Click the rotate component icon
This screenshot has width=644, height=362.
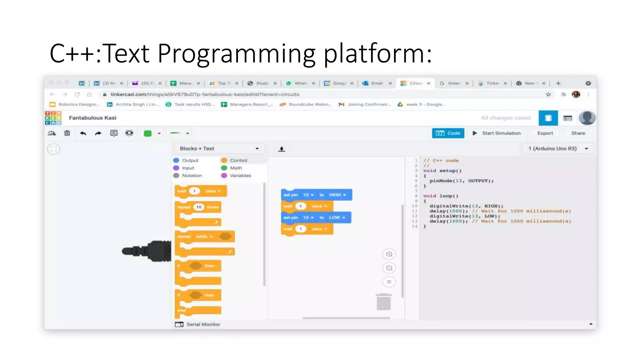tap(52, 133)
